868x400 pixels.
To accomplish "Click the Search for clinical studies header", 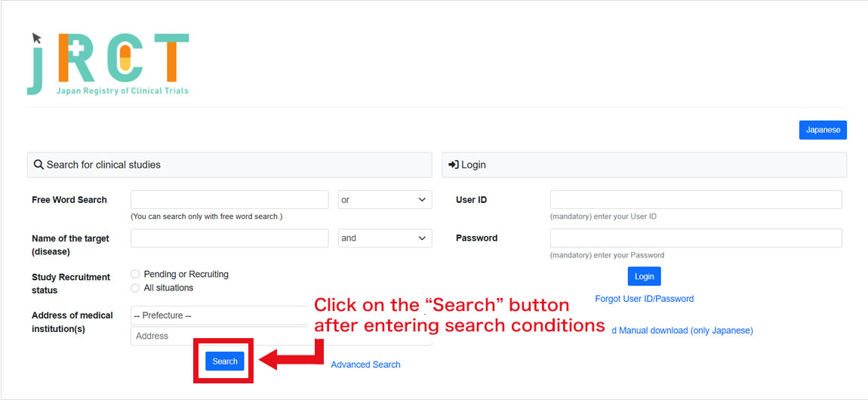I will (x=229, y=165).
